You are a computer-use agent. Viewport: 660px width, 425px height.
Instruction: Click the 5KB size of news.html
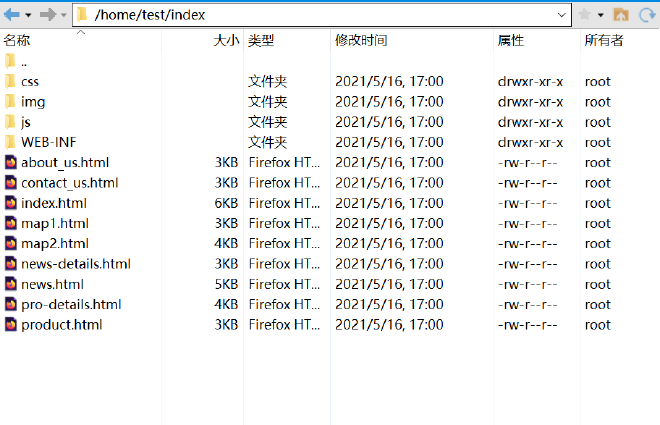[x=226, y=284]
